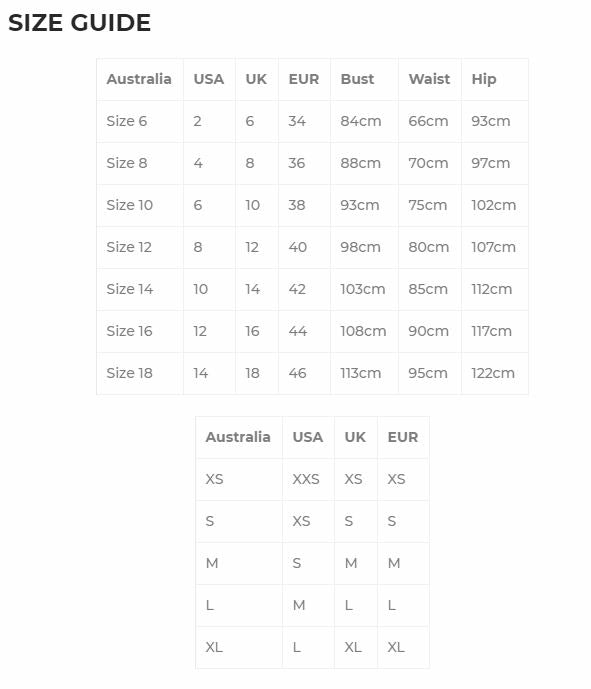This screenshot has width=591, height=689.
Task: Select the XXS cell in the USA column
Action: [x=306, y=479]
